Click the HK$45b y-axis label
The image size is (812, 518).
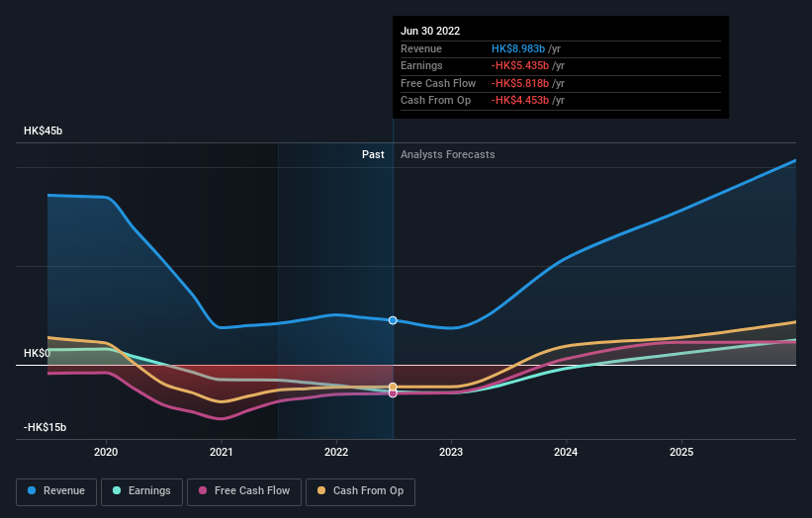[x=43, y=130]
